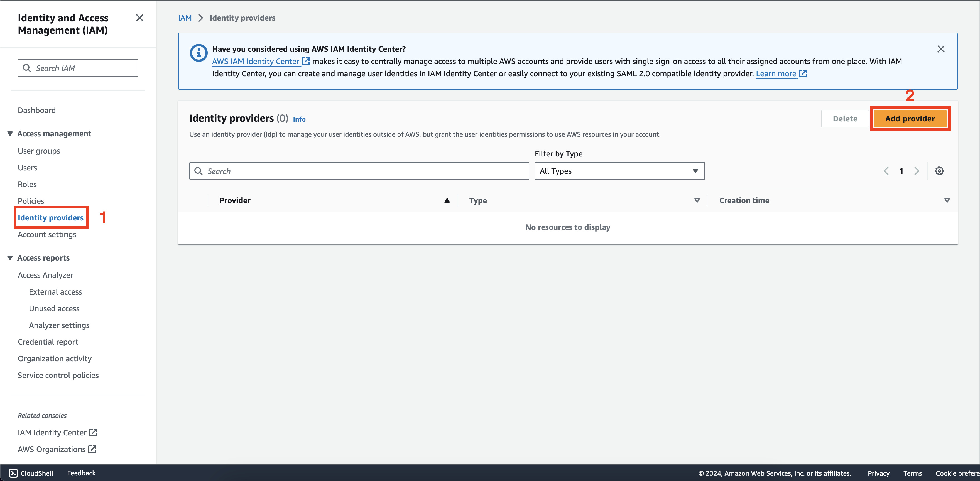Open the Dashboard menu item
The image size is (980, 481).
click(36, 110)
